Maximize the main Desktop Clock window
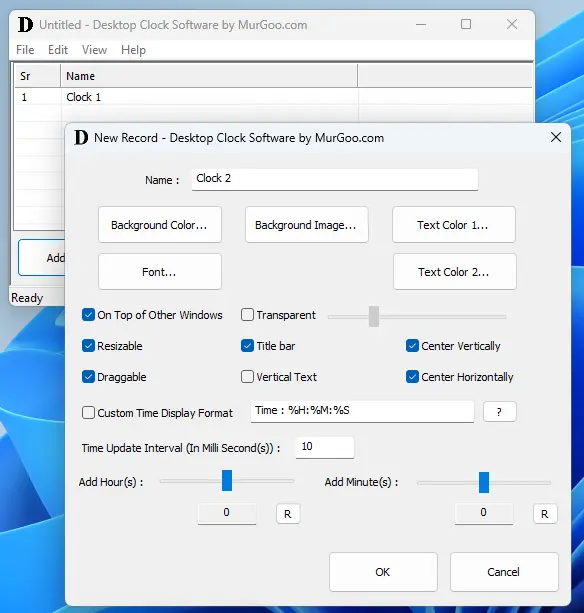 pyautogui.click(x=466, y=24)
